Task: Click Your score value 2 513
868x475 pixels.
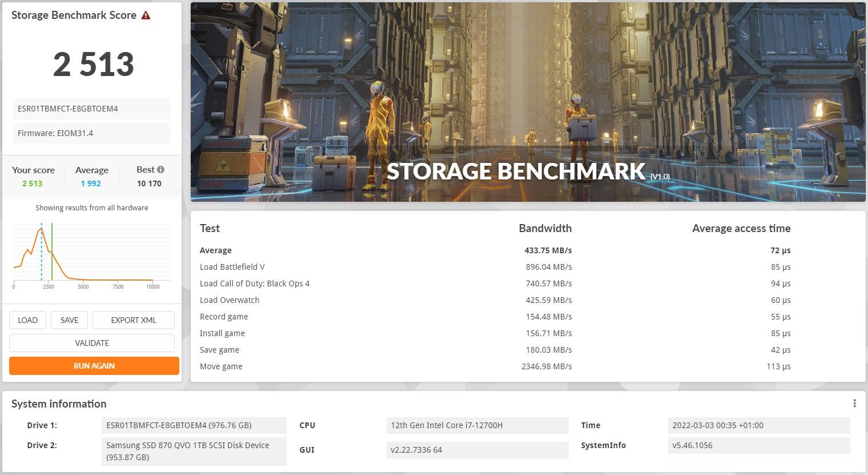Action: (32, 183)
